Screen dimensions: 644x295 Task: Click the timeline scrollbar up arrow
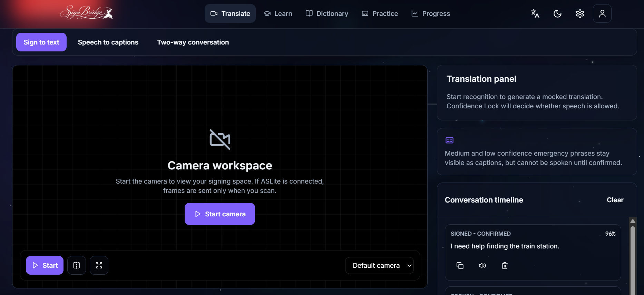tap(633, 221)
